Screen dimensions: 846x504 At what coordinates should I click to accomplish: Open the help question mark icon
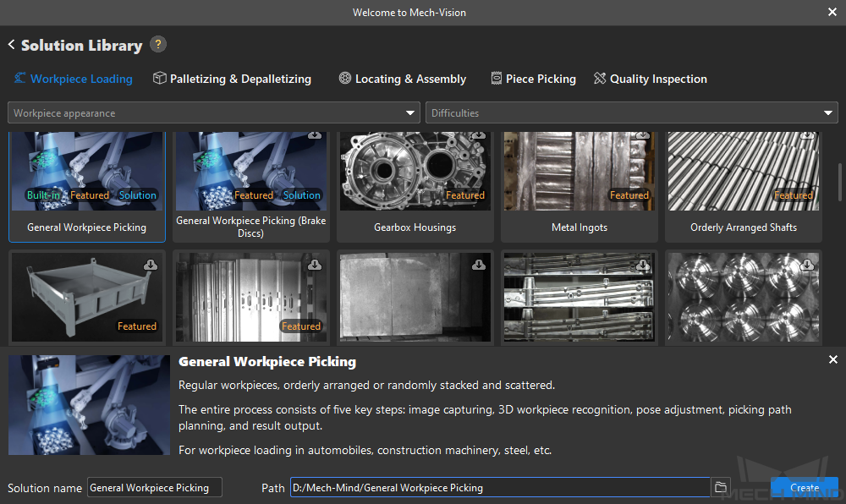point(158,45)
